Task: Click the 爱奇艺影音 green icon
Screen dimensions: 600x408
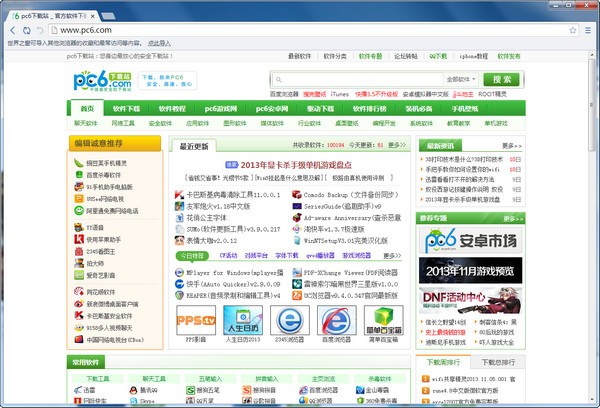Action: [79, 275]
